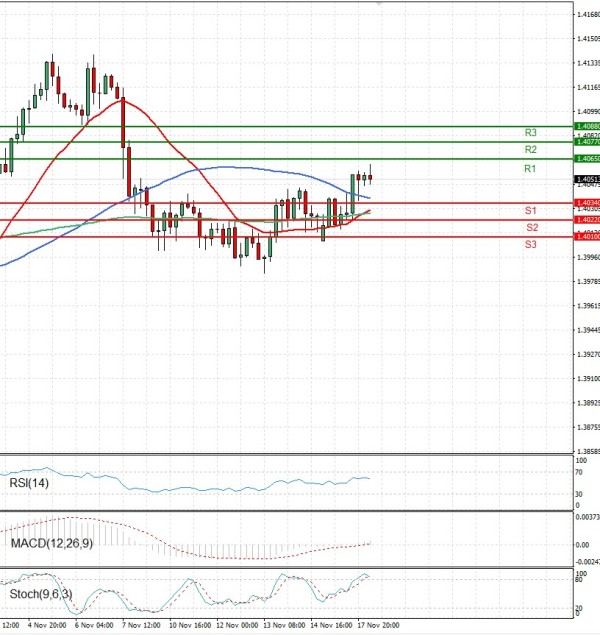The height and width of the screenshot is (635, 600).
Task: Click the R1 resistance label
Action: pos(531,170)
